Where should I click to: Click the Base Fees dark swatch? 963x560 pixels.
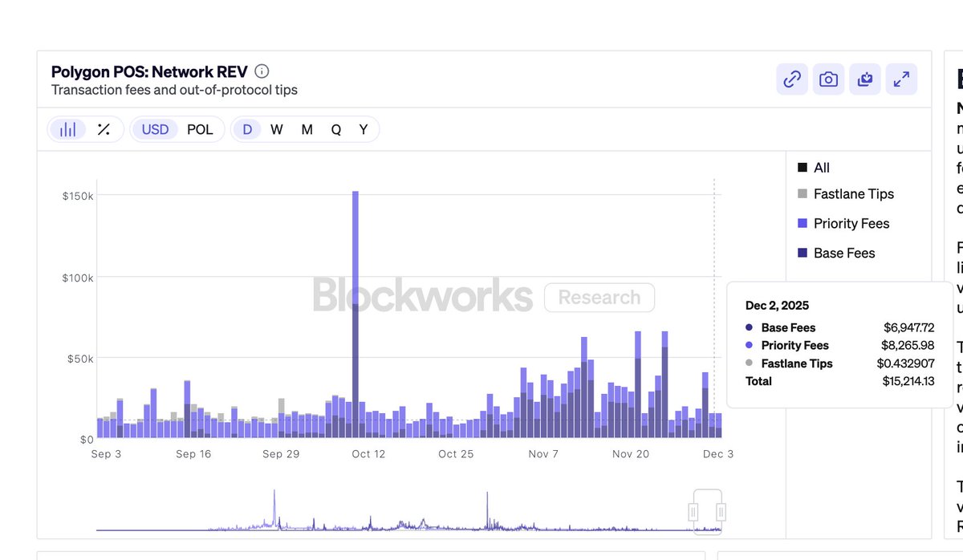click(x=802, y=254)
